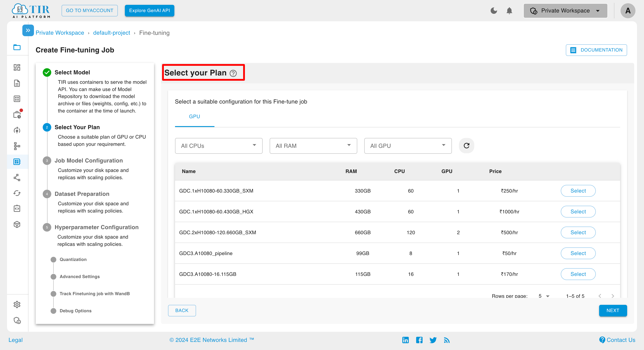Click the GO TO MYACCOUNT button
Screen dimensions: 644x350
click(x=90, y=11)
